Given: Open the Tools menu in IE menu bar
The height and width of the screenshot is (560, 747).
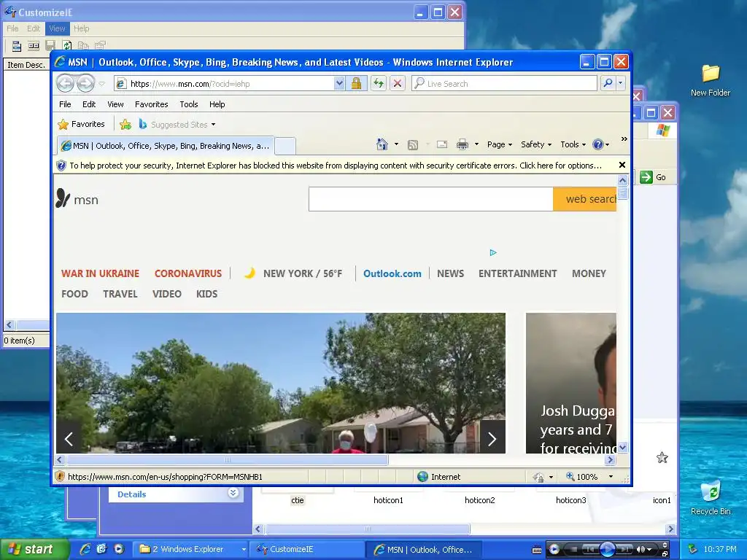Looking at the screenshot, I should 189,104.
